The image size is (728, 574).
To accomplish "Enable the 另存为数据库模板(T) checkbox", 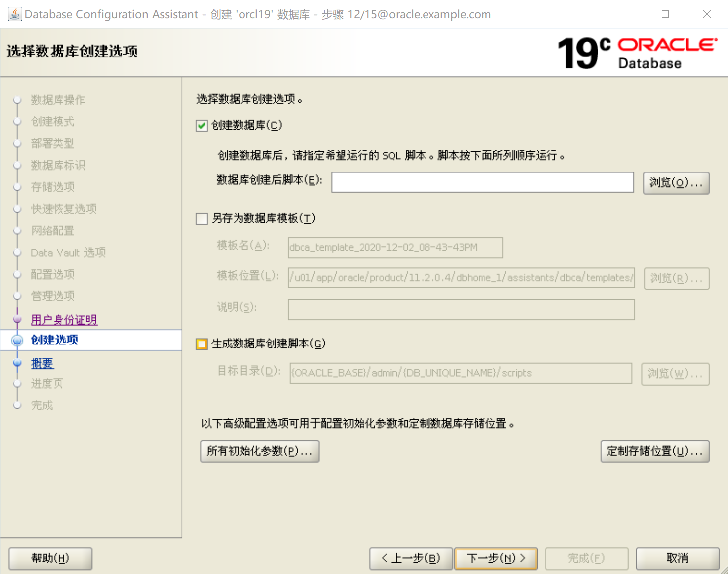I will click(202, 219).
